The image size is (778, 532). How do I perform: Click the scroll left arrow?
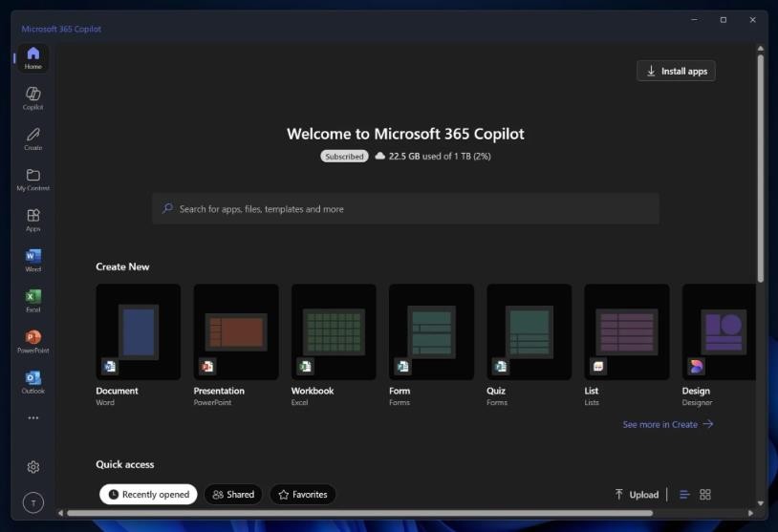point(60,513)
